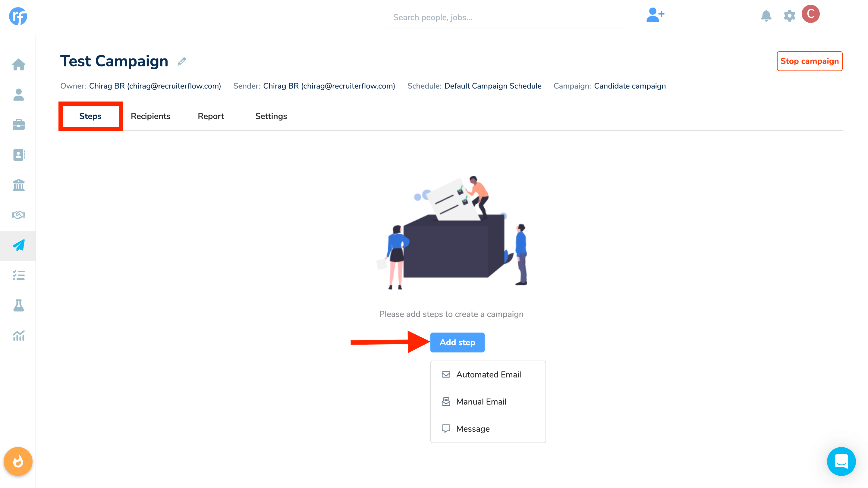Open the candidates person icon in sidebar
Screen dimensions: 868x488
(x=18, y=95)
